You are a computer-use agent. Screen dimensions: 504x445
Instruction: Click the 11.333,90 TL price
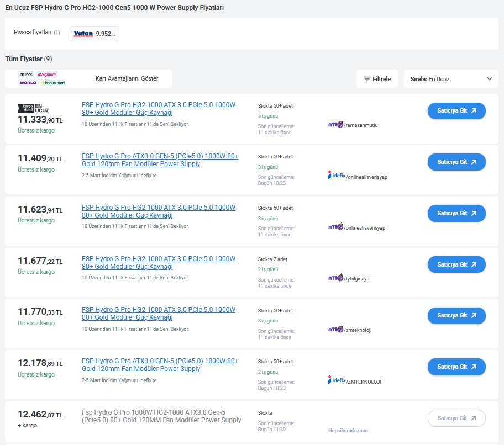tap(40, 120)
